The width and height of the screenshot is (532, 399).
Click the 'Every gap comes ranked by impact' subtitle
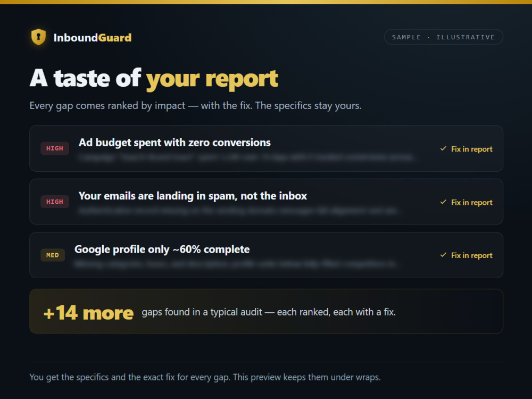[195, 105]
